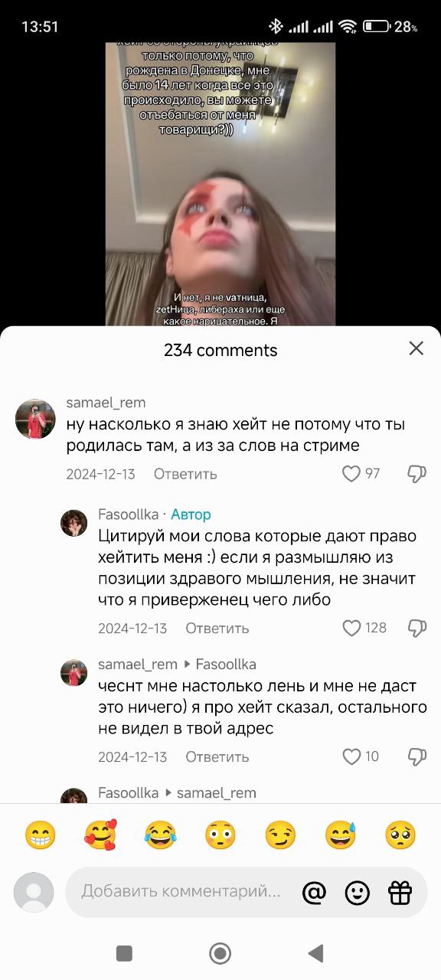Tap Ответить under Fasoollka's author reply
Viewport: 441px width, 980px height.
217,629
